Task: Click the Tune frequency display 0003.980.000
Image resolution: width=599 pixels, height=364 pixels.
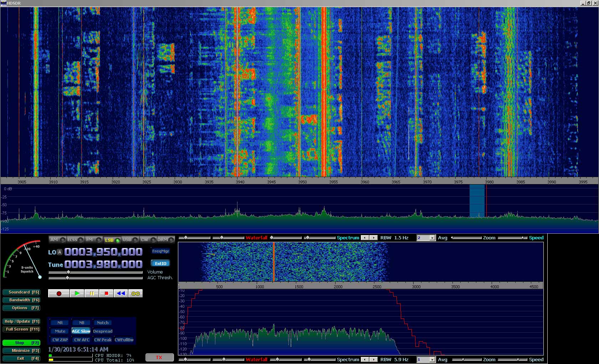Action: tap(103, 264)
